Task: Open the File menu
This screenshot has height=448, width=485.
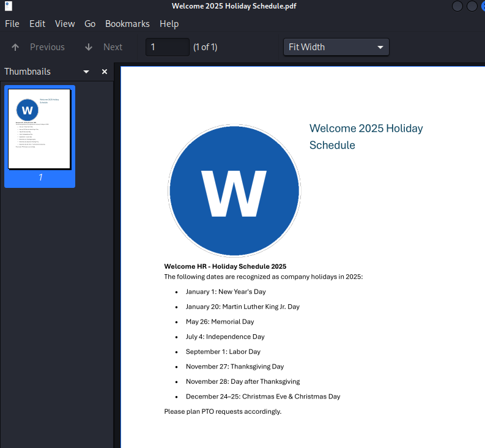Action: tap(12, 24)
